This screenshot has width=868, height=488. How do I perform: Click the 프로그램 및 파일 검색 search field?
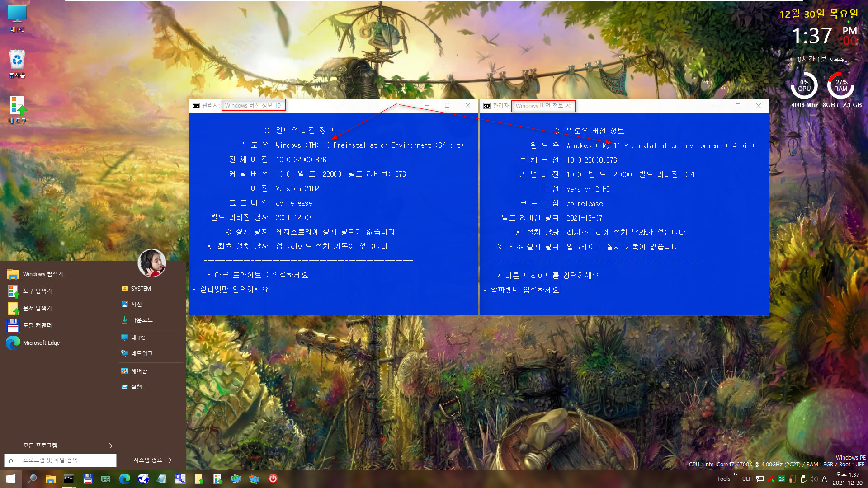click(x=60, y=460)
